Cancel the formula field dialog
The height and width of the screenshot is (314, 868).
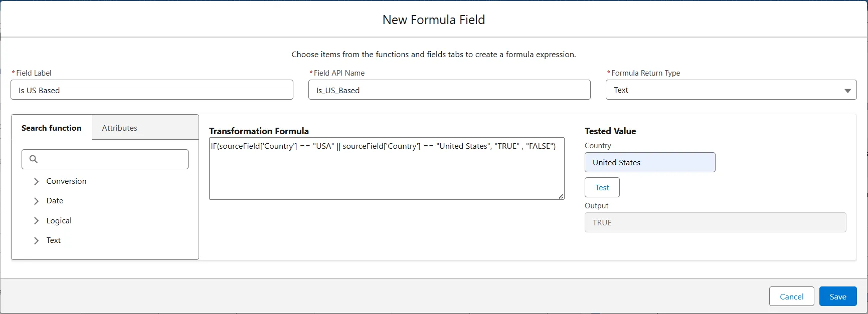click(791, 296)
